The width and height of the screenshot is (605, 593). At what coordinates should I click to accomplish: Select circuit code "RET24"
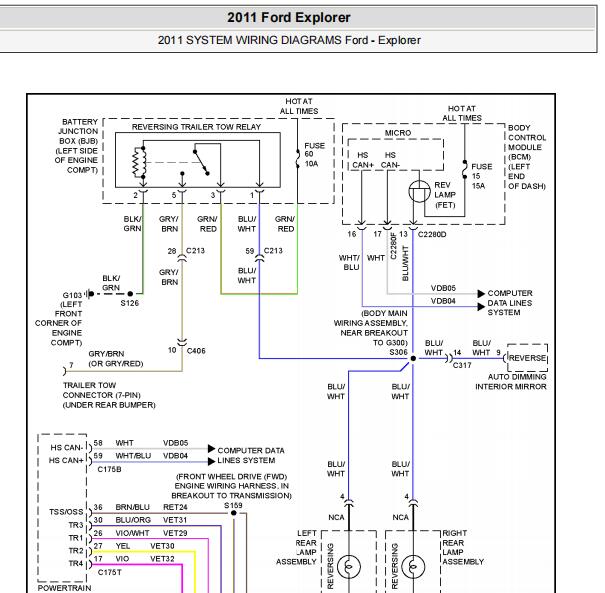pos(175,507)
